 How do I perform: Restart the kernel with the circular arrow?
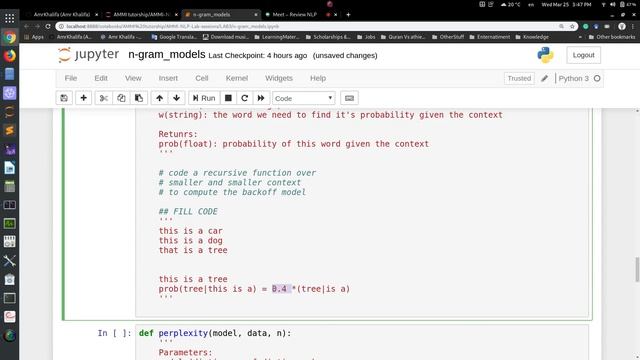click(244, 98)
